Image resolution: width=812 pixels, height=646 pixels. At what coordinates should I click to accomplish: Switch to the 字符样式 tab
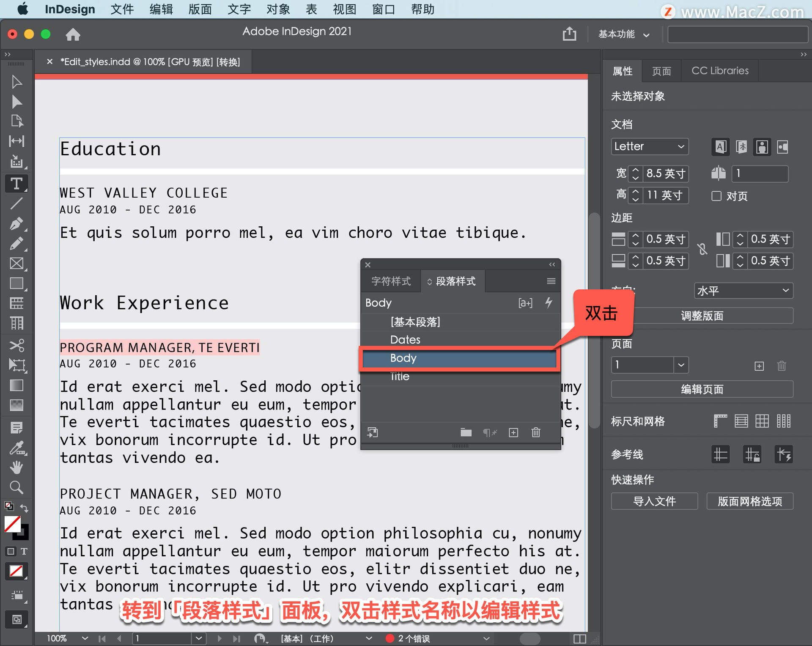point(391,281)
